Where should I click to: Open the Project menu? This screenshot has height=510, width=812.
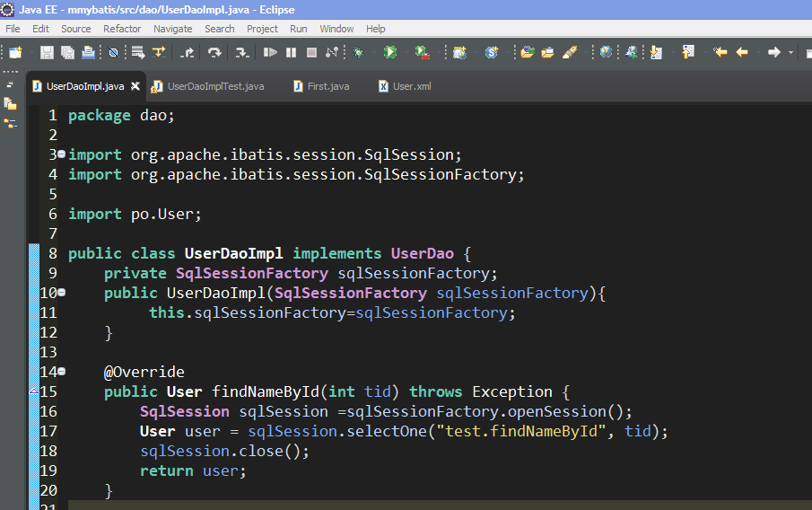[x=263, y=29]
